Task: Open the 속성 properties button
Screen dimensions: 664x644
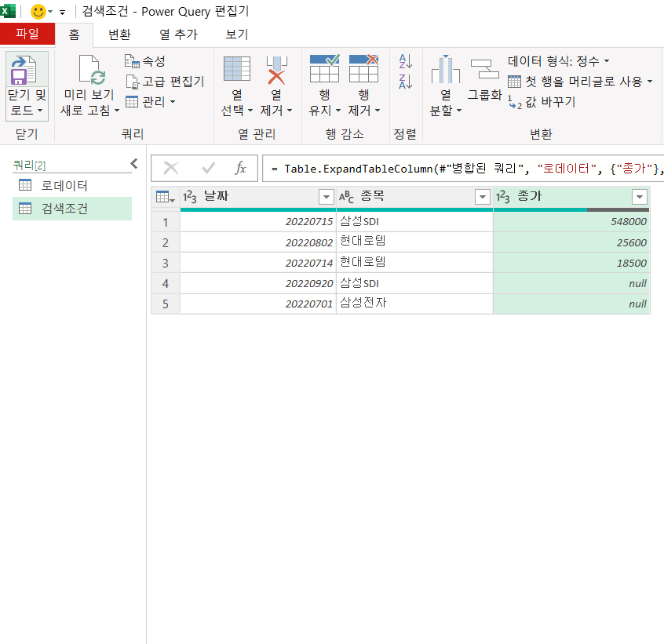Action: point(145,61)
